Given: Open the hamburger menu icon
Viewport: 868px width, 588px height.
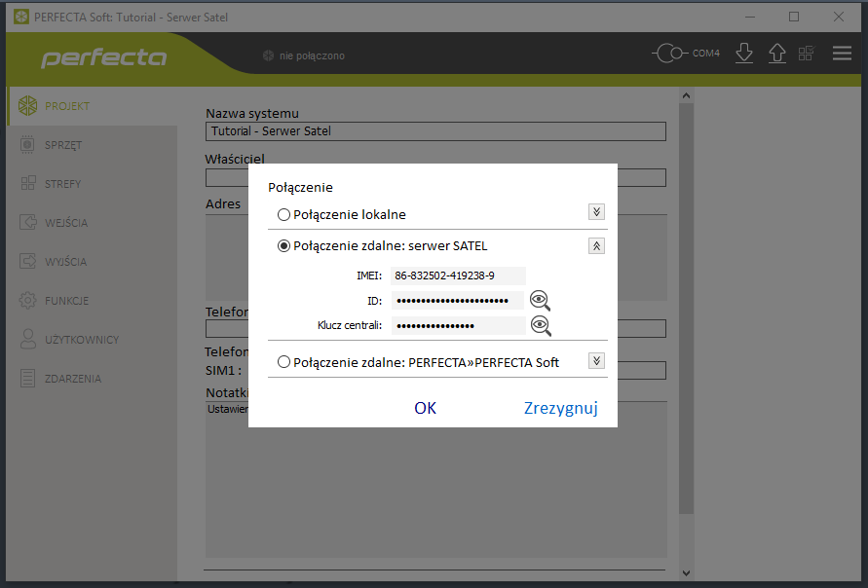Looking at the screenshot, I should point(842,54).
